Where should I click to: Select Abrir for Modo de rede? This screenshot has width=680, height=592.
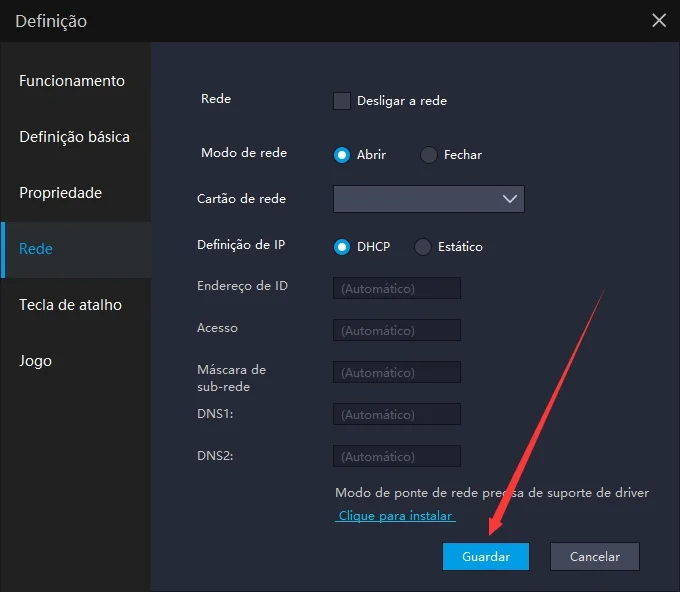pyautogui.click(x=342, y=155)
